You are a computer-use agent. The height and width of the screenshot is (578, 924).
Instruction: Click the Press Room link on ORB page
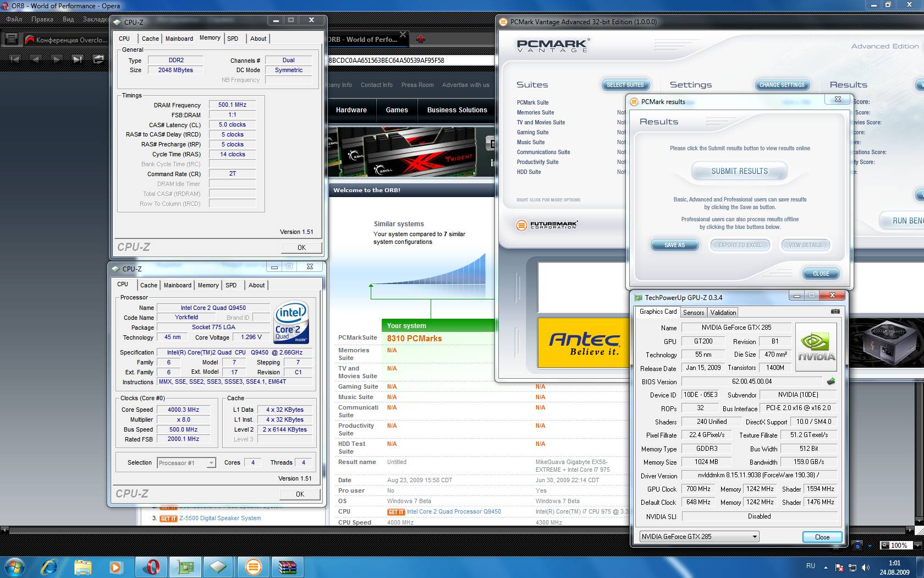coord(417,85)
